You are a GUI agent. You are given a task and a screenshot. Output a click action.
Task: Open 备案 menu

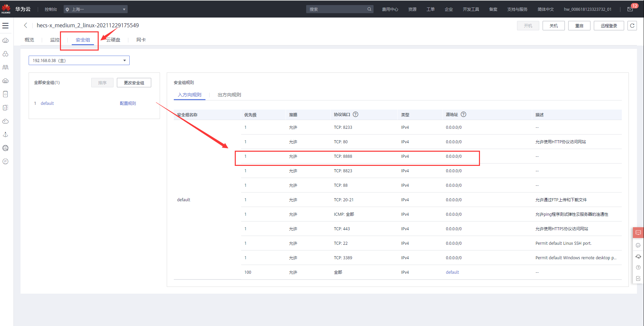pos(493,9)
